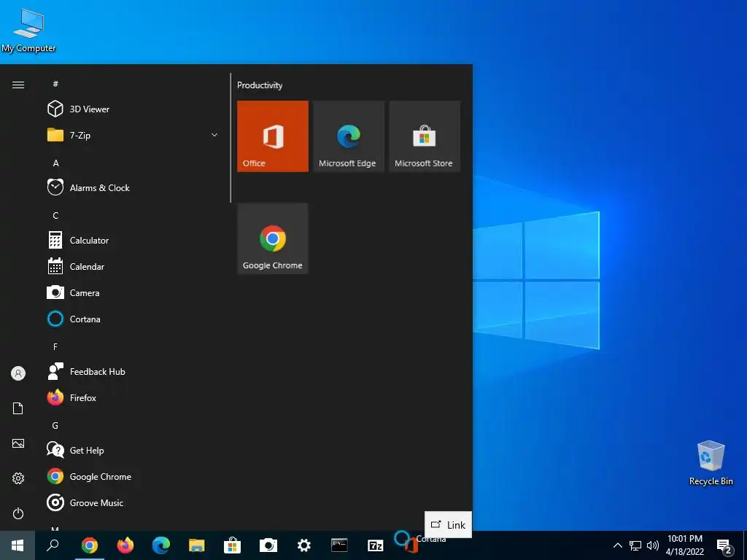Click the network tray icon
This screenshot has height=560, width=747.
point(635,545)
